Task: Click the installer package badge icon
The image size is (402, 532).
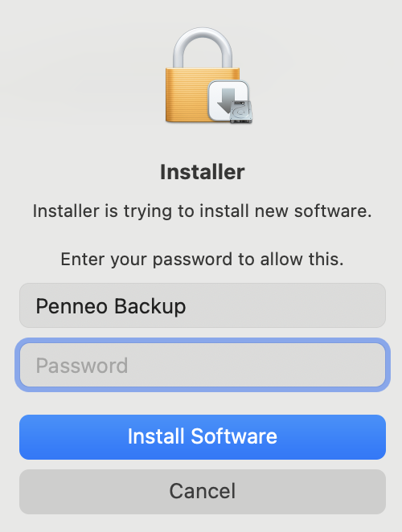Action: click(x=230, y=101)
